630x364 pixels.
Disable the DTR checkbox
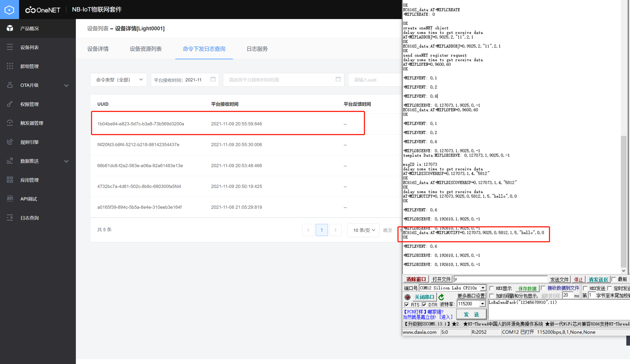(424, 304)
